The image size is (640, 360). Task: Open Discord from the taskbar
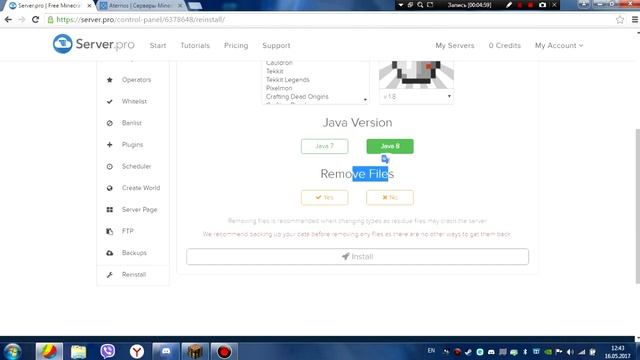[166, 351]
